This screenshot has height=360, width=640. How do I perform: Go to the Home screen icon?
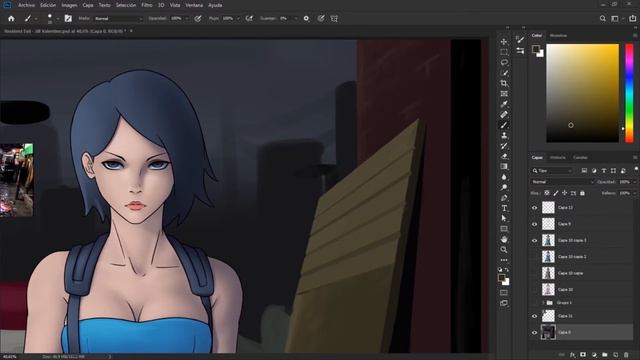tap(11, 18)
